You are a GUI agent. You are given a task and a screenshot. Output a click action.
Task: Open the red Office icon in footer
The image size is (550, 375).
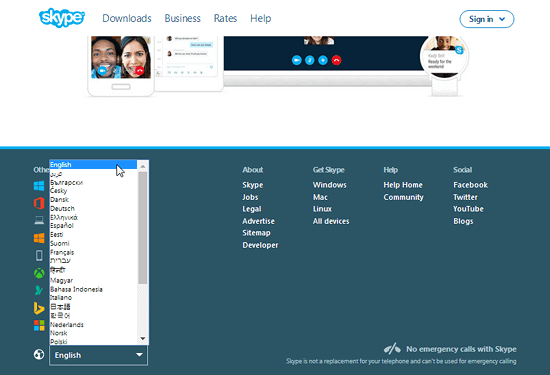coord(39,203)
